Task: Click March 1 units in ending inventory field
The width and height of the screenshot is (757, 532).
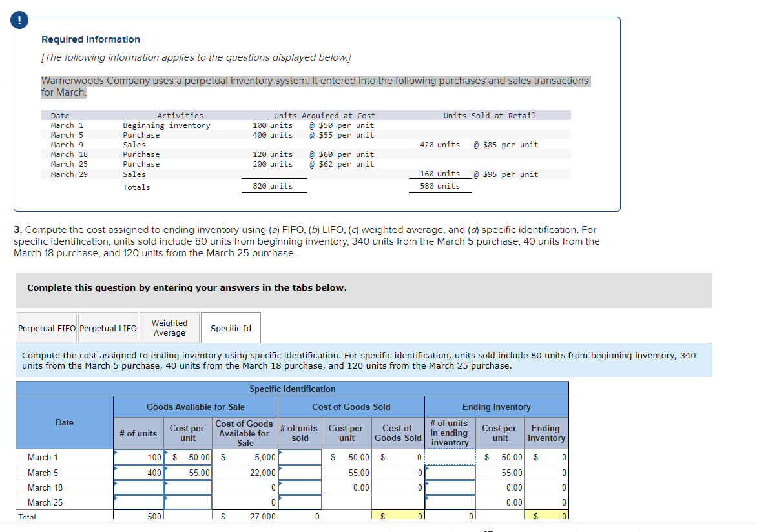Action: tap(450, 457)
